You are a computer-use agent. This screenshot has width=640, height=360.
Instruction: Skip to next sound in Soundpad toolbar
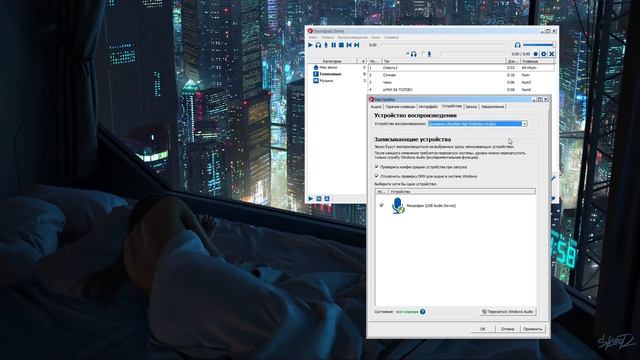point(357,45)
